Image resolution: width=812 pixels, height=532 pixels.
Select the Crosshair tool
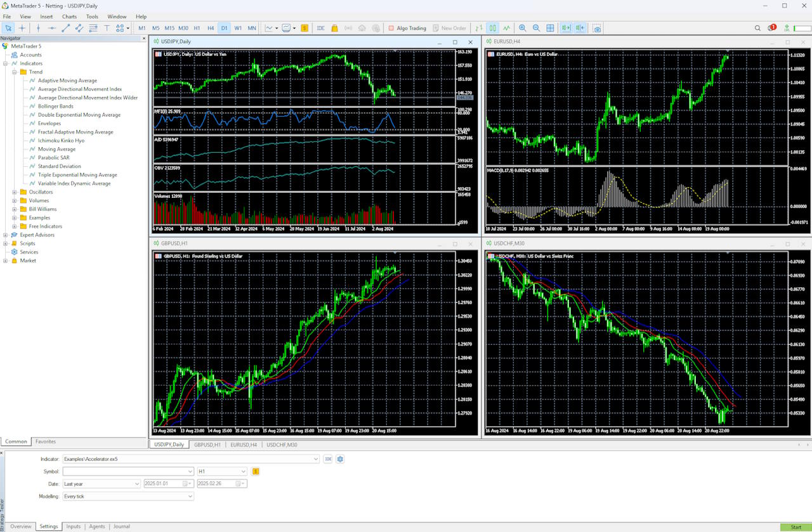22,27
